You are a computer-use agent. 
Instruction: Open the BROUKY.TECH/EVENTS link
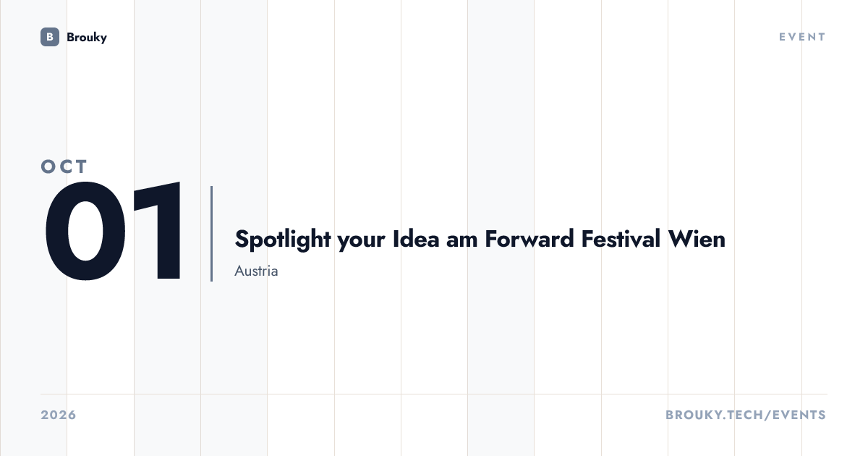[x=746, y=415]
